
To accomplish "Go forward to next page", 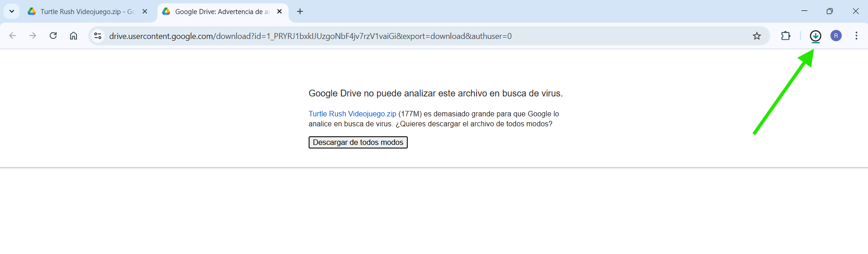I will (33, 36).
